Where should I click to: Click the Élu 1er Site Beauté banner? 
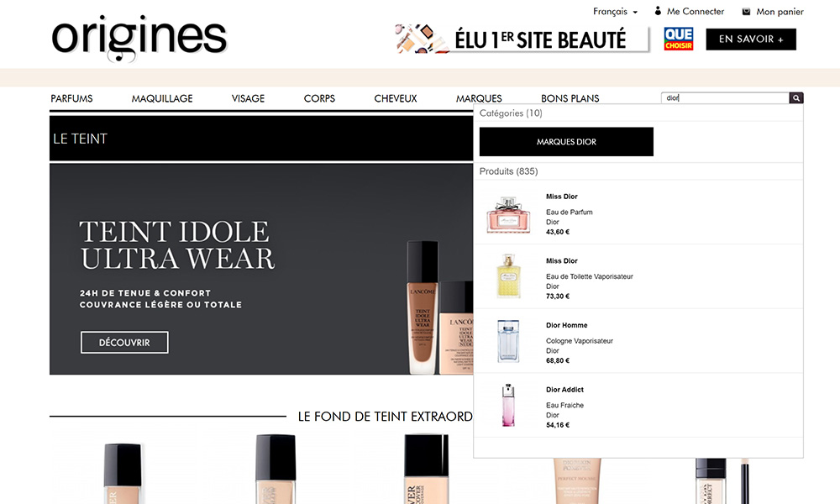click(x=522, y=39)
